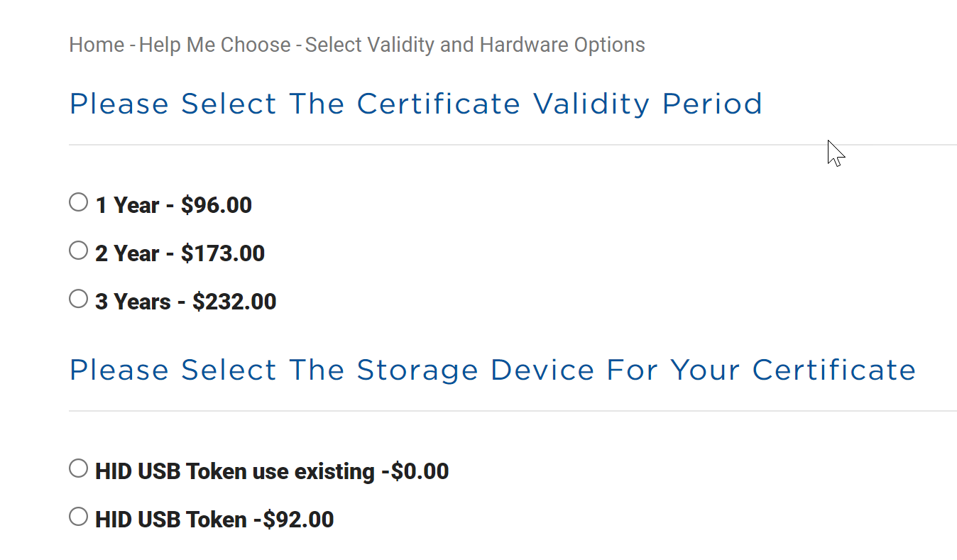The height and width of the screenshot is (560, 957).
Task: Click the 'HID USB Token use existing' label text
Action: pyautogui.click(x=234, y=472)
